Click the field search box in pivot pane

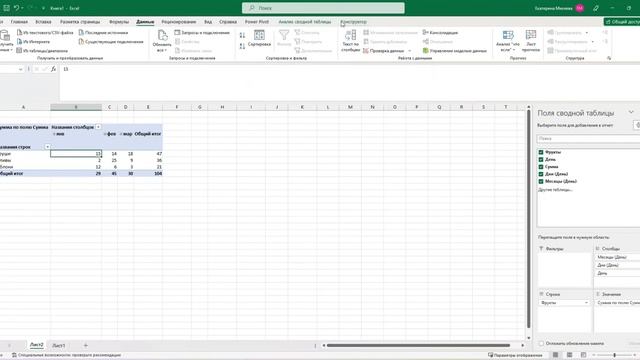588,139
